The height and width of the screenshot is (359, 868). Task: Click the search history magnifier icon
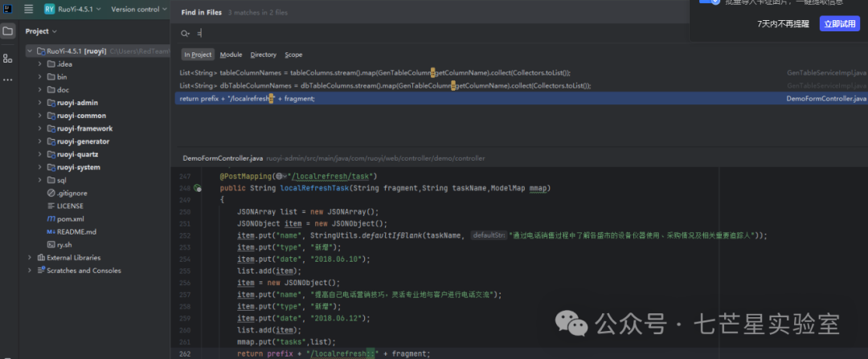click(x=186, y=34)
